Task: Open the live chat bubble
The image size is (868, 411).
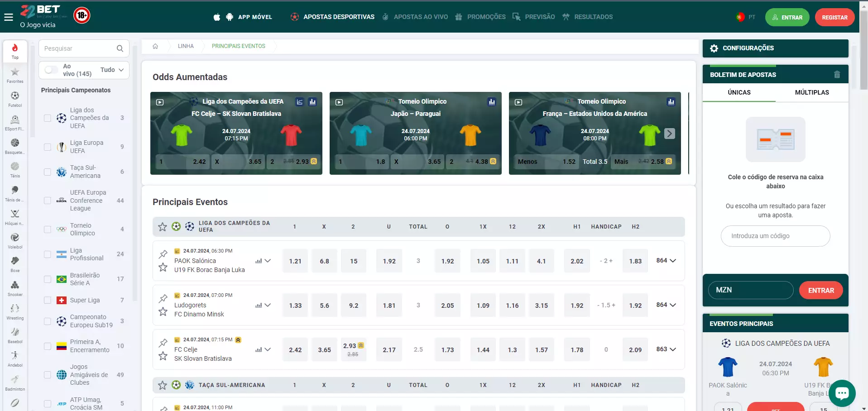Action: coord(842,393)
